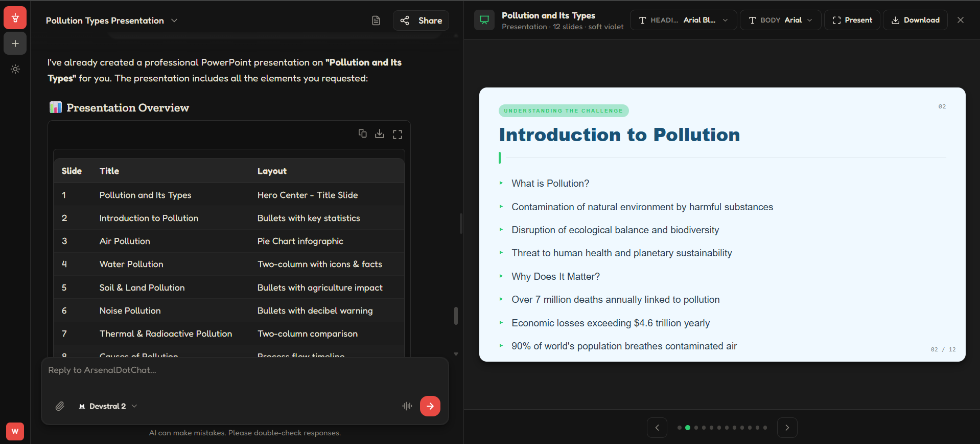Click 'Economic losses exceeding $4.6 trillion' bullet
This screenshot has width=980, height=444.
click(x=611, y=323)
